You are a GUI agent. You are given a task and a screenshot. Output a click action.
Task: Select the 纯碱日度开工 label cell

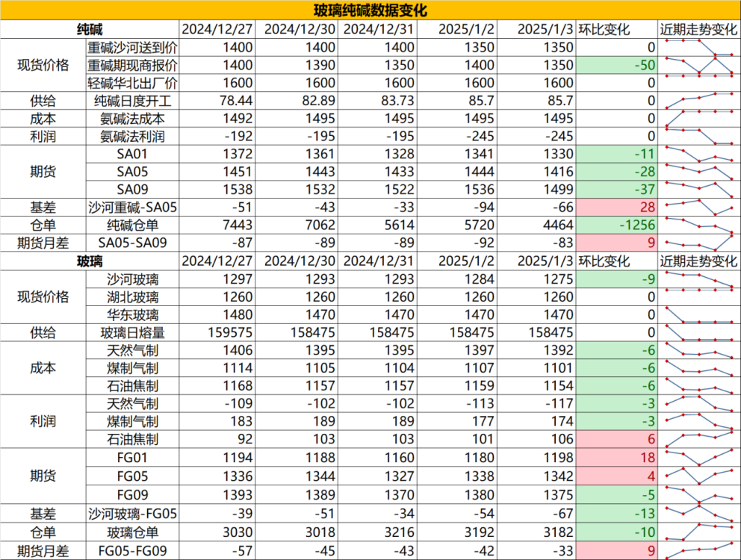tap(132, 101)
